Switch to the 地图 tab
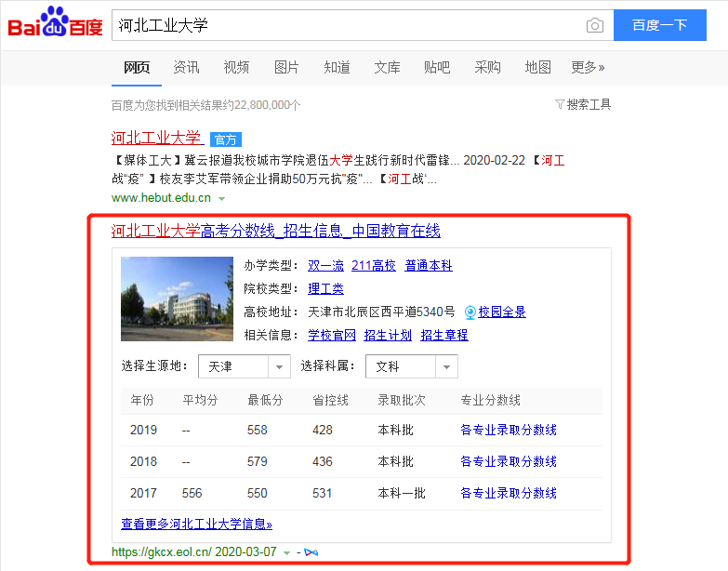728x571 pixels. [x=537, y=68]
